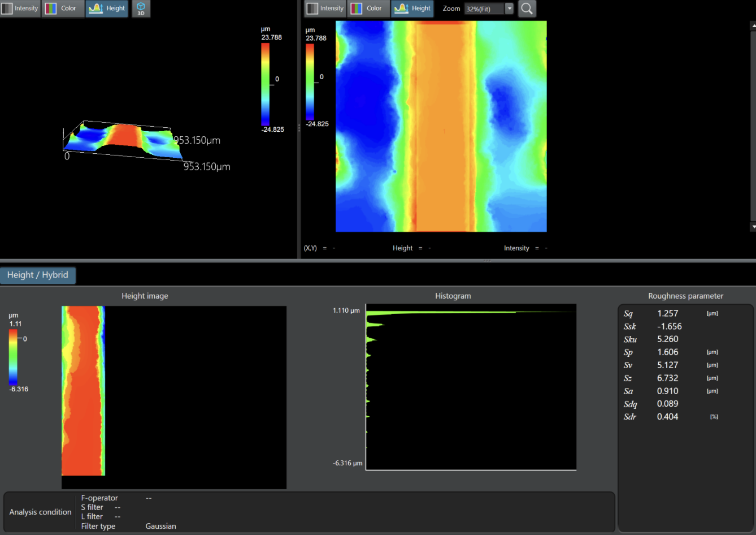
Task: Click the color scale bar beside the 3D view
Action: point(265,84)
